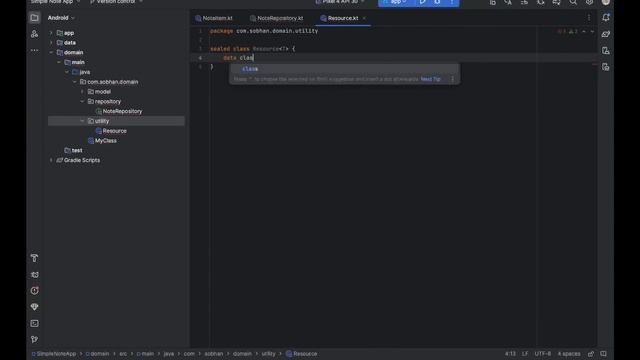Open the Problems tool window icon
This screenshot has width=640, height=360.
coord(34,291)
